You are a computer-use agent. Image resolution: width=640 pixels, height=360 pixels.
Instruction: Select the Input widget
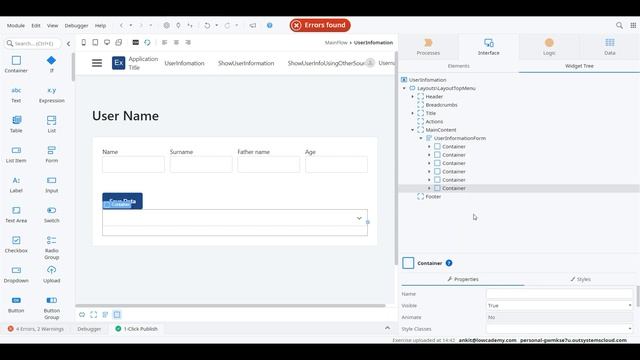point(51,184)
